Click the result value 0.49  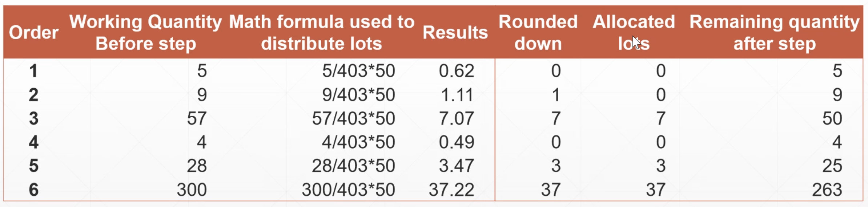pyautogui.click(x=457, y=142)
